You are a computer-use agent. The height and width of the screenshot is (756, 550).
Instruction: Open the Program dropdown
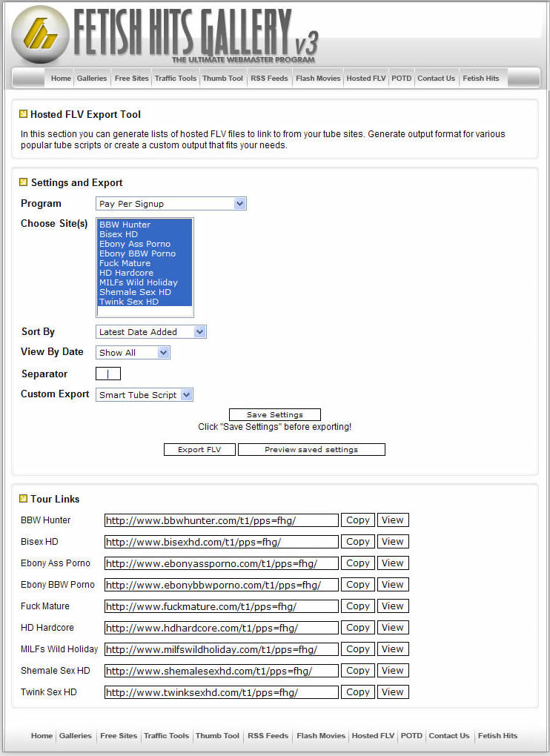(171, 204)
